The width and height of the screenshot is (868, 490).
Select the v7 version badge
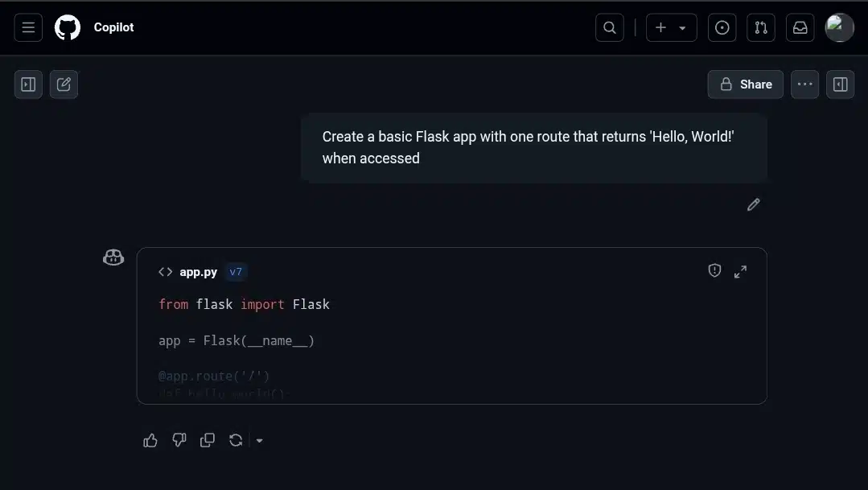236,272
